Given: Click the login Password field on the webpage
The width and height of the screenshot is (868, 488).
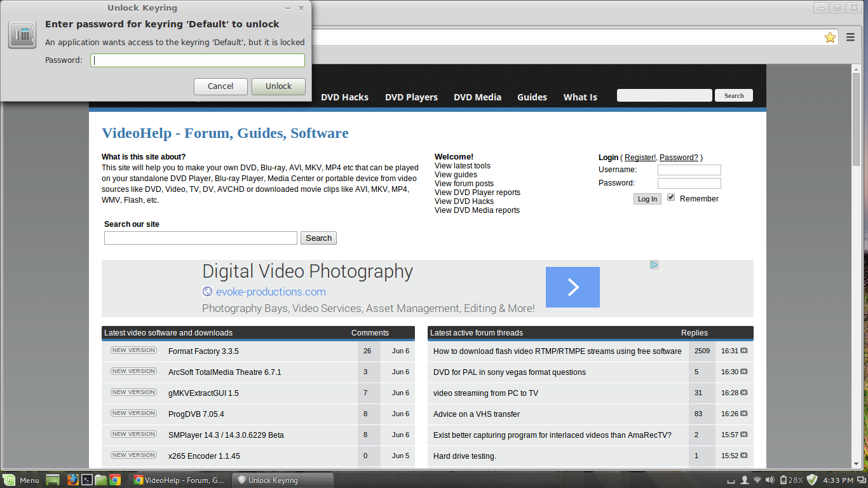Looking at the screenshot, I should (689, 183).
